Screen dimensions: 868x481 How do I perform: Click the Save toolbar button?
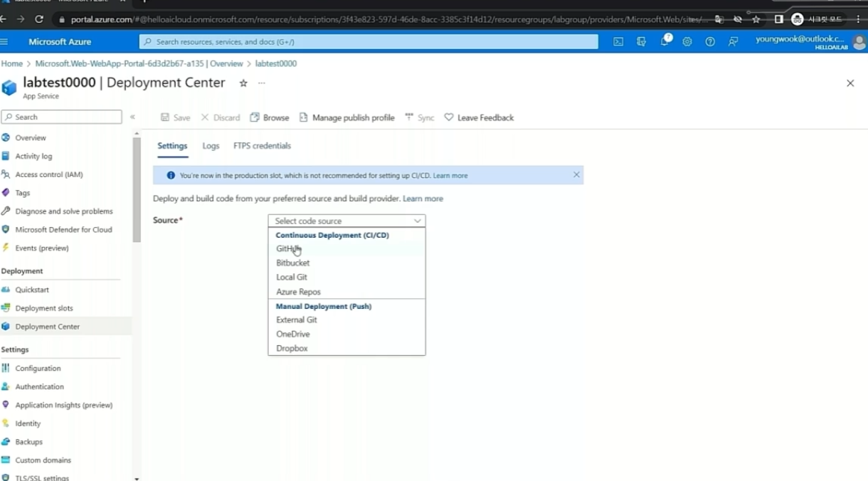175,117
